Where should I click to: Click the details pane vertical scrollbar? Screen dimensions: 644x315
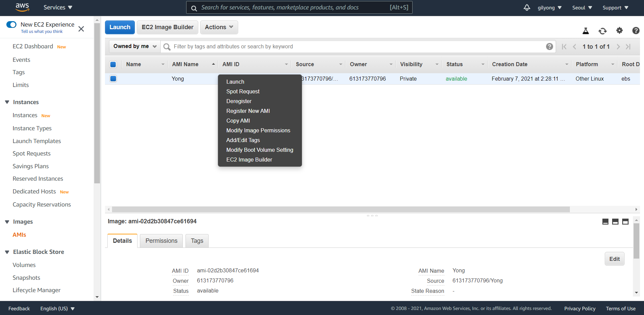[x=636, y=241]
